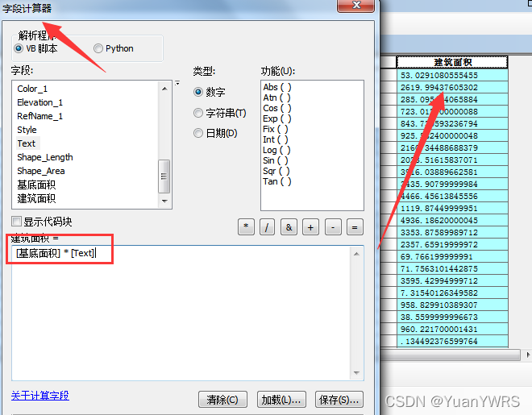Click the 加载(L)... button
The height and width of the screenshot is (415, 532).
(281, 400)
